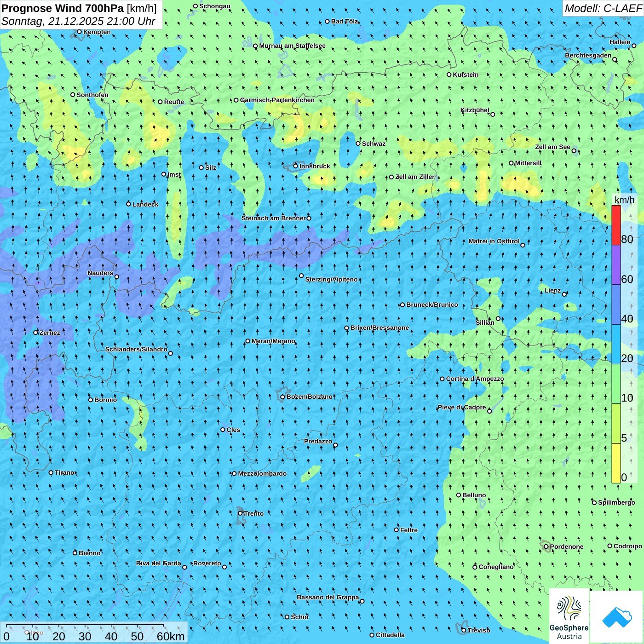
Task: Click the Schongau city label
Action: coord(214,6)
